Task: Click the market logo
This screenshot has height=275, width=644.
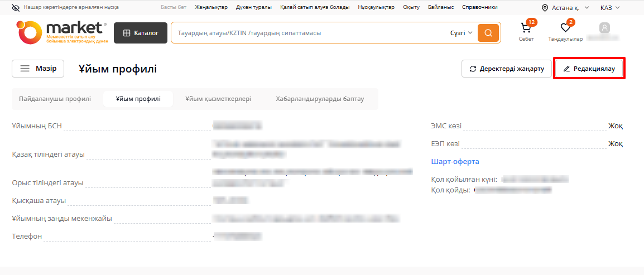Action: [61, 32]
